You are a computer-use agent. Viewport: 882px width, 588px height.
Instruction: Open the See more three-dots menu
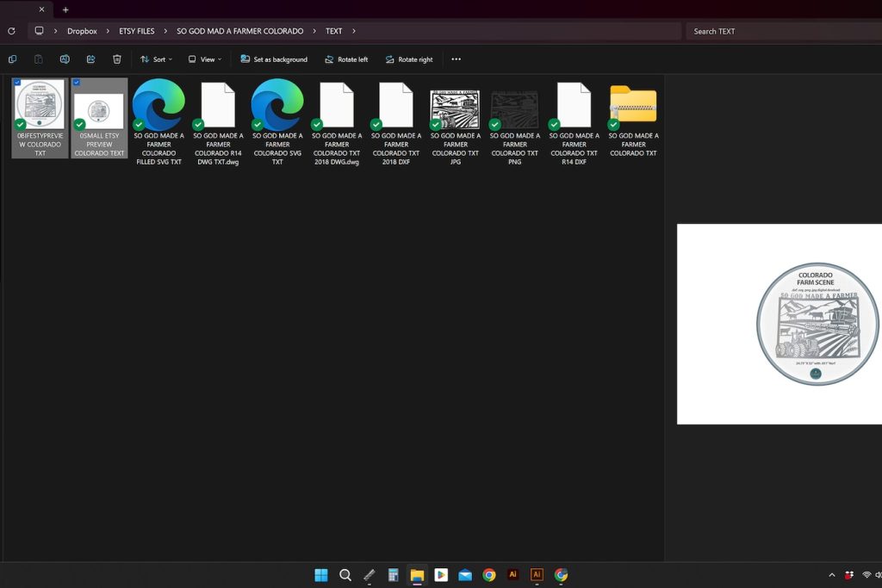[x=456, y=59]
